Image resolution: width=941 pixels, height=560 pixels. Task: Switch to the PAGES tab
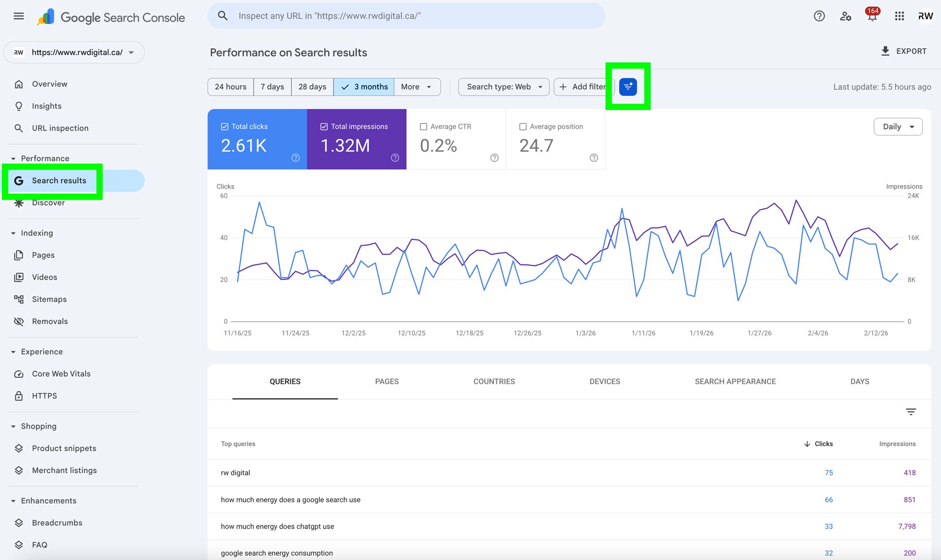[x=387, y=381]
